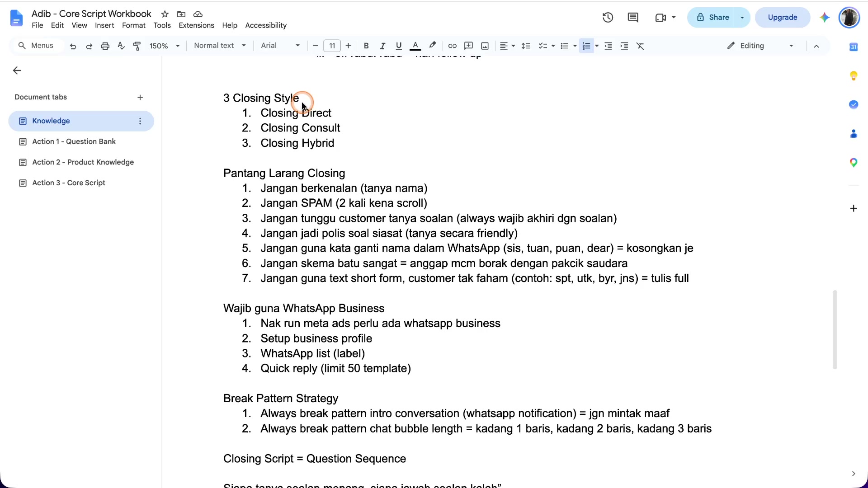Image resolution: width=868 pixels, height=488 pixels.
Task: Toggle the numbered list button
Action: click(x=586, y=46)
